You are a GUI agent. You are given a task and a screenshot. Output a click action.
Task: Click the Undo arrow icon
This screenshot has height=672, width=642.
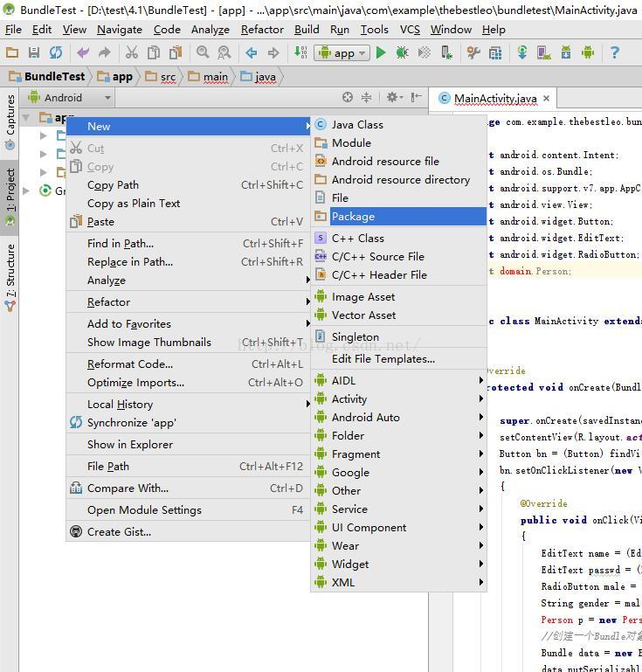point(83,52)
